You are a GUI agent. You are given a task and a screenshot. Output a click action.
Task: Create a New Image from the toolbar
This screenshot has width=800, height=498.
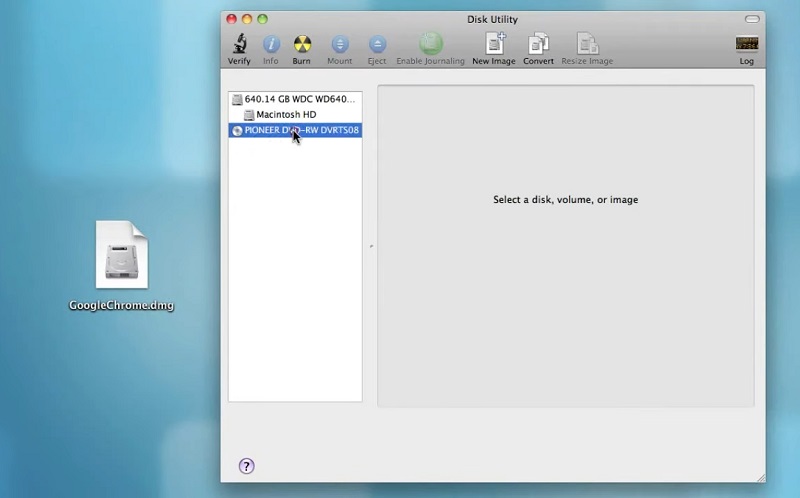[x=494, y=44]
